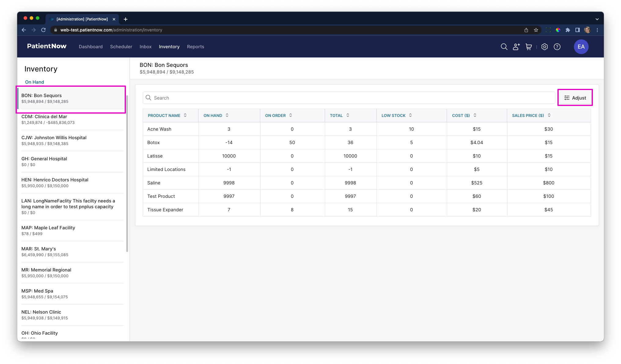The height and width of the screenshot is (364, 621).
Task: Open the settings gear icon
Action: [x=545, y=47]
